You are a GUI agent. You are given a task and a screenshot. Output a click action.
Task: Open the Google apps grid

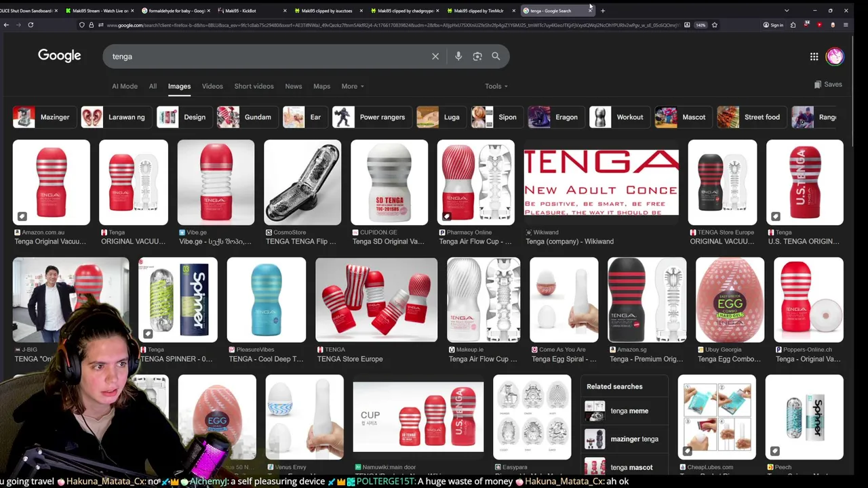(814, 56)
